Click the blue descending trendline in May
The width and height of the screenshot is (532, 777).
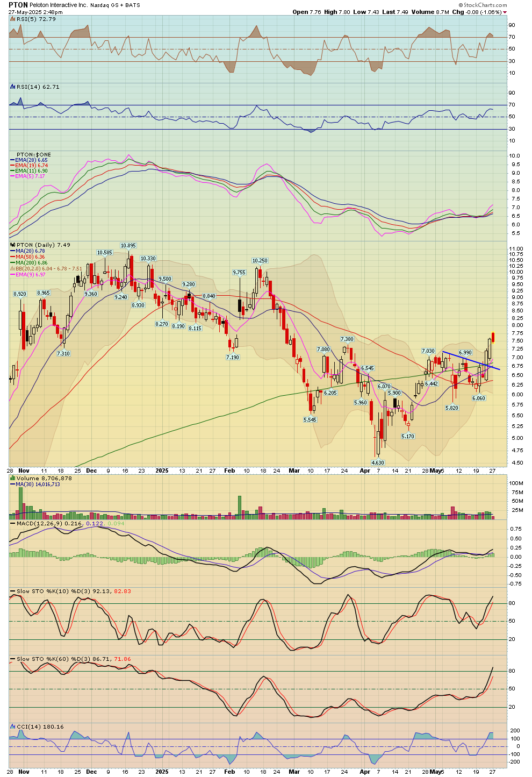pyautogui.click(x=471, y=360)
